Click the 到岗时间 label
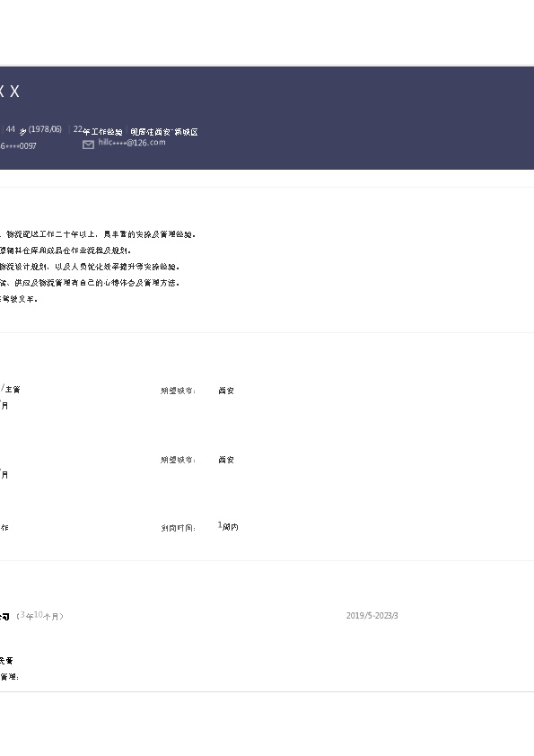The image size is (534, 756). 179,528
